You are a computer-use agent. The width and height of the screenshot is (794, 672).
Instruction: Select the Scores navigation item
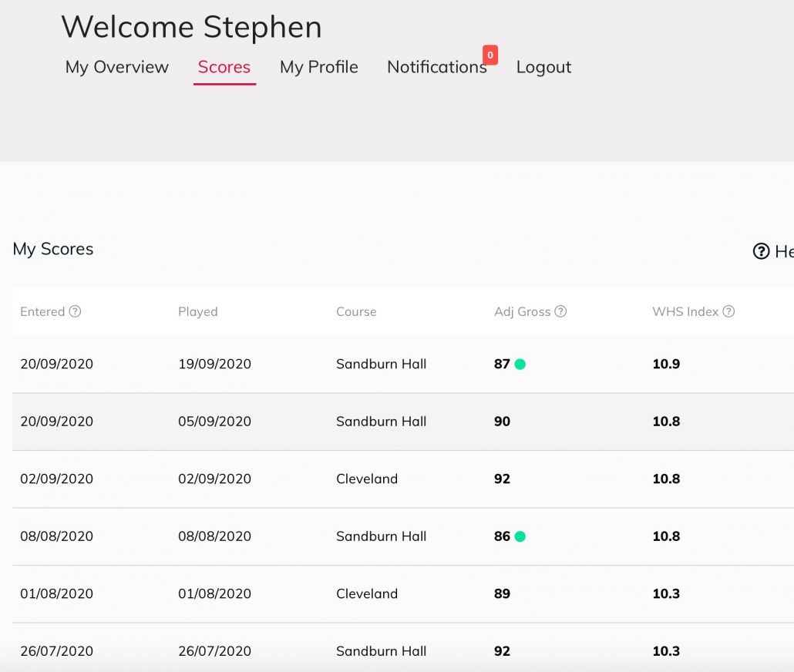click(224, 67)
